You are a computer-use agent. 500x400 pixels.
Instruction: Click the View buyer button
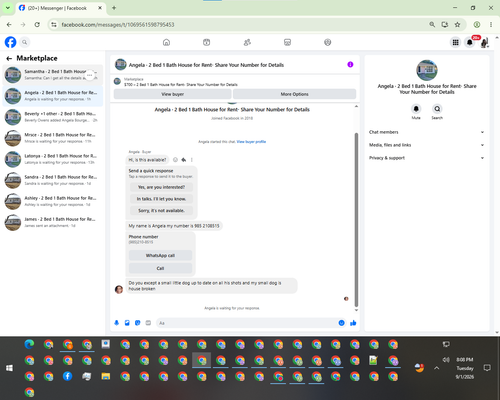pos(173,94)
